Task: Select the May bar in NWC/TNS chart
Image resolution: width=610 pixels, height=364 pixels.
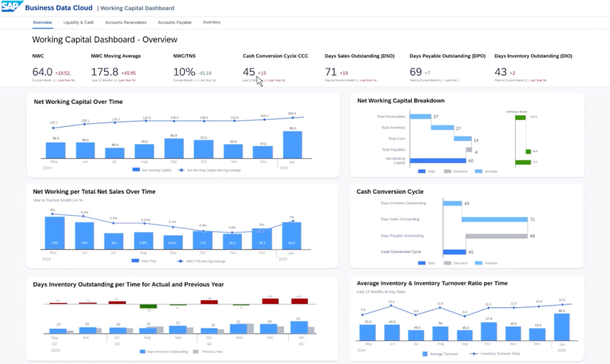Action: tap(55, 233)
